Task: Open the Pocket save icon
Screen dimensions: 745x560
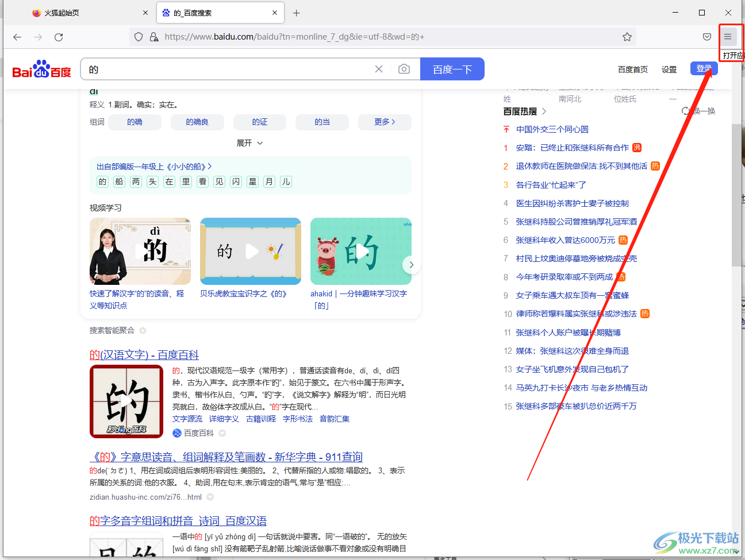Action: coord(707,37)
